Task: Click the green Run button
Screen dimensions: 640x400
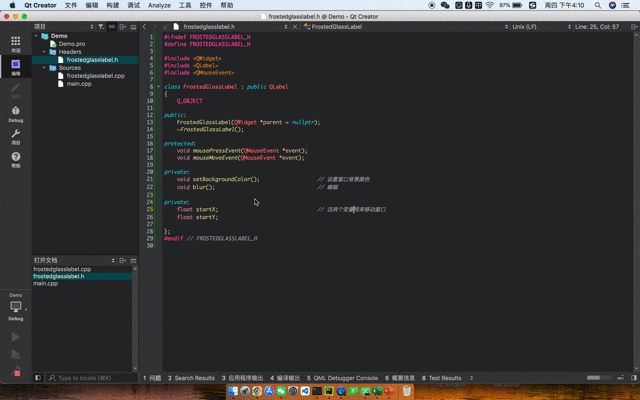Action: tap(15, 337)
